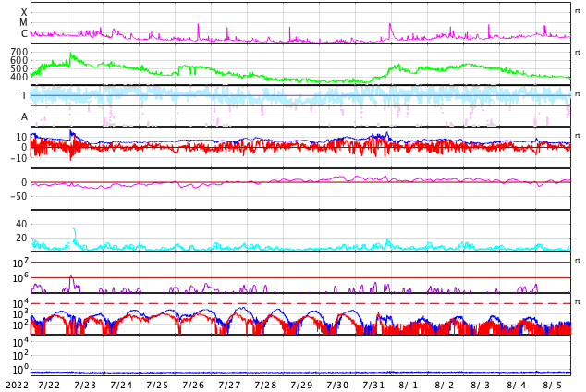Click the 7/22 date label on time axis
This screenshot has width=586, height=392.
point(49,385)
